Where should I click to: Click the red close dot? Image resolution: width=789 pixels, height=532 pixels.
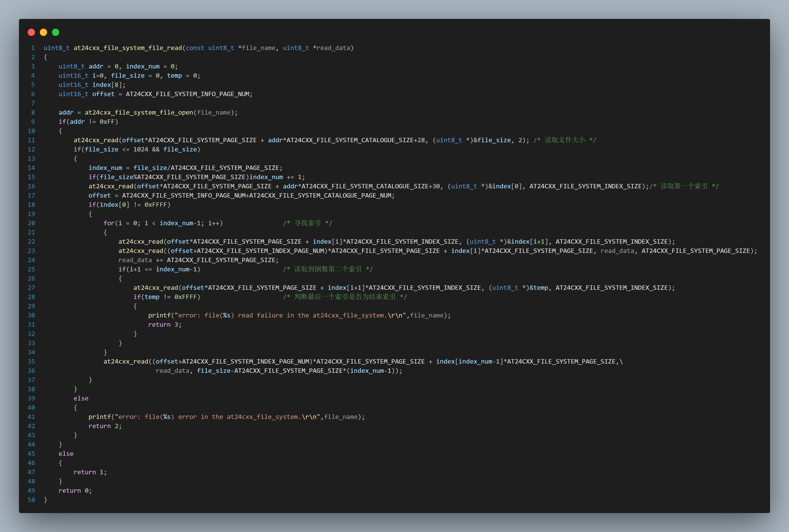point(31,32)
